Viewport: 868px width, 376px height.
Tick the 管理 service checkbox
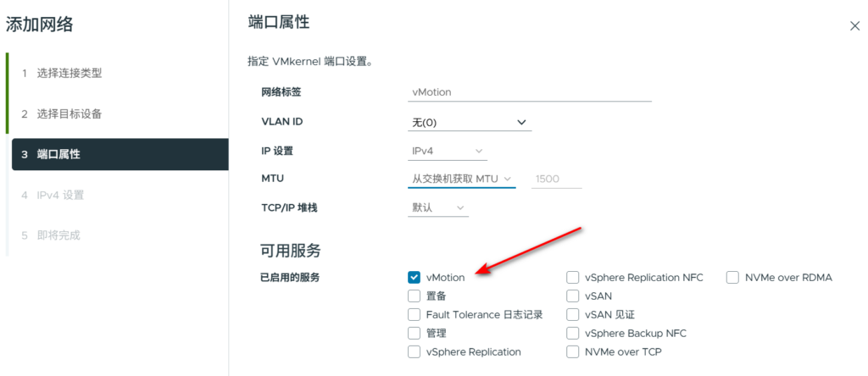(x=415, y=333)
